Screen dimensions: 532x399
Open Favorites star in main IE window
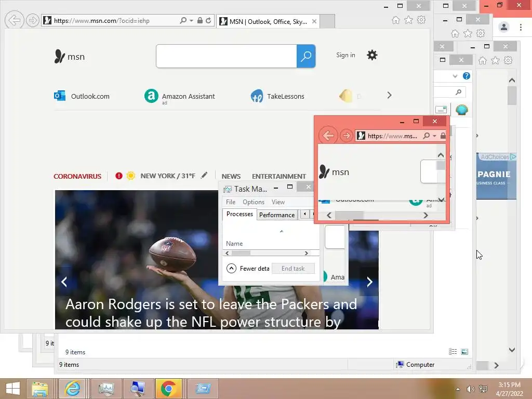click(x=408, y=20)
